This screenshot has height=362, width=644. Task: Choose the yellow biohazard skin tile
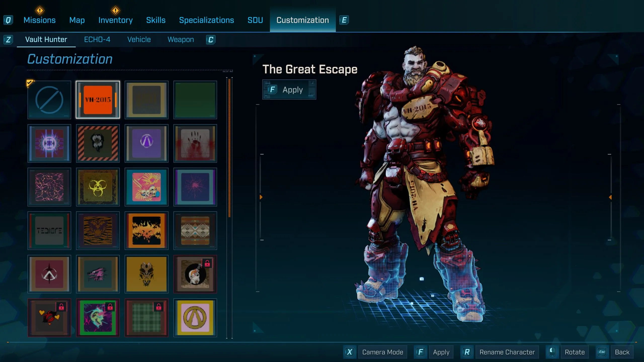point(98,187)
